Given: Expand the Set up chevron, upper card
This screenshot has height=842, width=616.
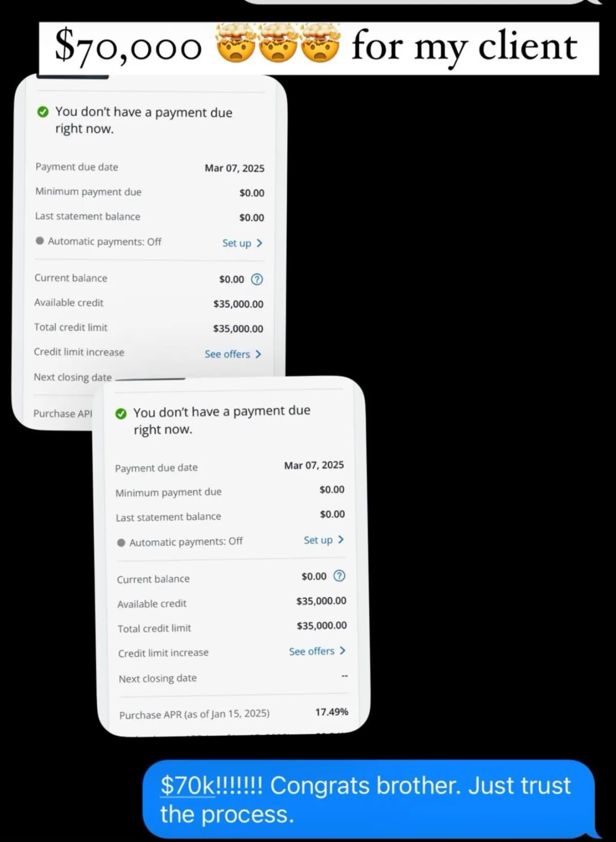Looking at the screenshot, I should [x=259, y=243].
